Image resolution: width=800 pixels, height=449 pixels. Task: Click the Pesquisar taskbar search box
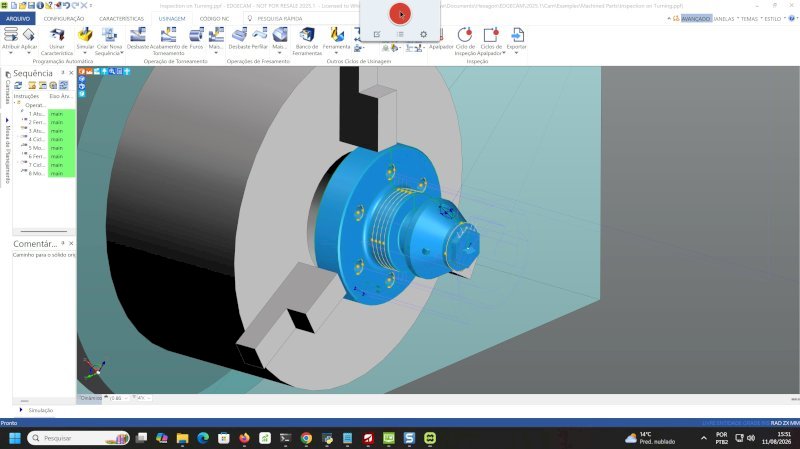coord(79,438)
